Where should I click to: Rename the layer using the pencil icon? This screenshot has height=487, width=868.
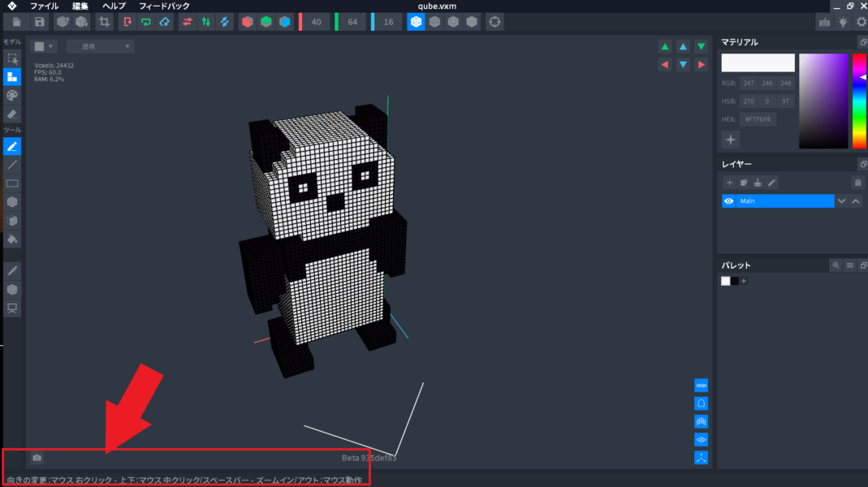pyautogui.click(x=771, y=183)
